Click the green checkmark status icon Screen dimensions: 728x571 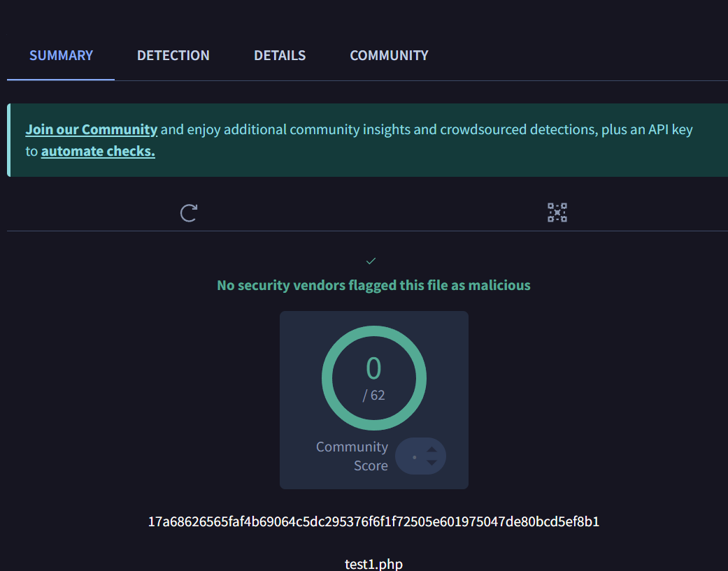371,260
